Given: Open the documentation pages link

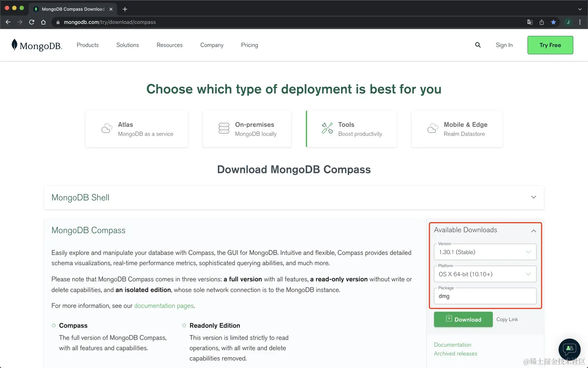Looking at the screenshot, I should click(x=164, y=306).
